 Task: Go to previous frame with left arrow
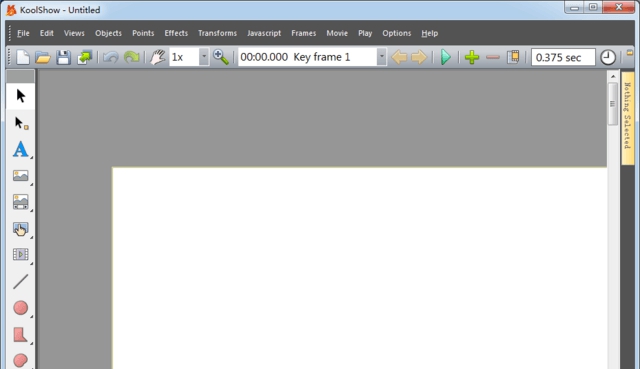[399, 57]
